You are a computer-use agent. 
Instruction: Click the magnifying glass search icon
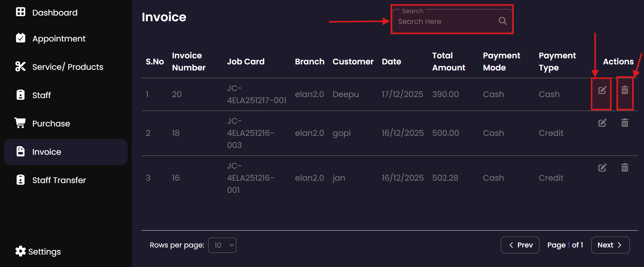point(503,21)
